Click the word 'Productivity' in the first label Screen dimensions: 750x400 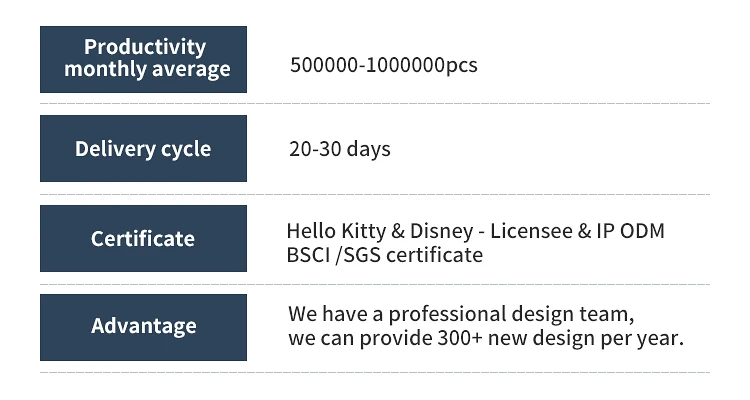tap(144, 47)
